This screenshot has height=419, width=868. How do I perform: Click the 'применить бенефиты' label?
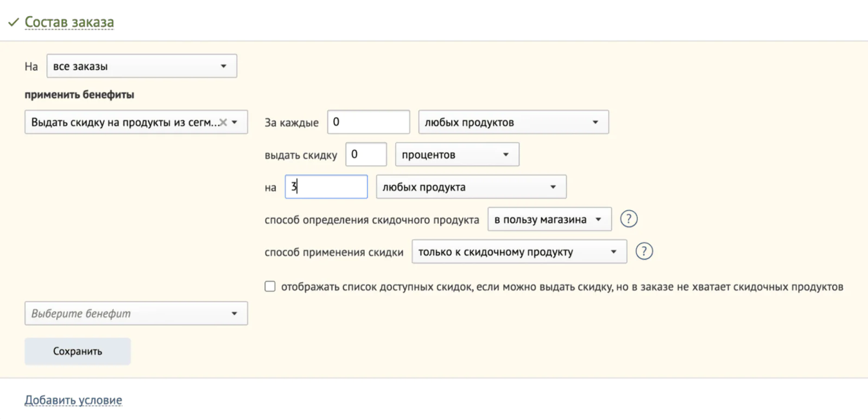pyautogui.click(x=79, y=95)
